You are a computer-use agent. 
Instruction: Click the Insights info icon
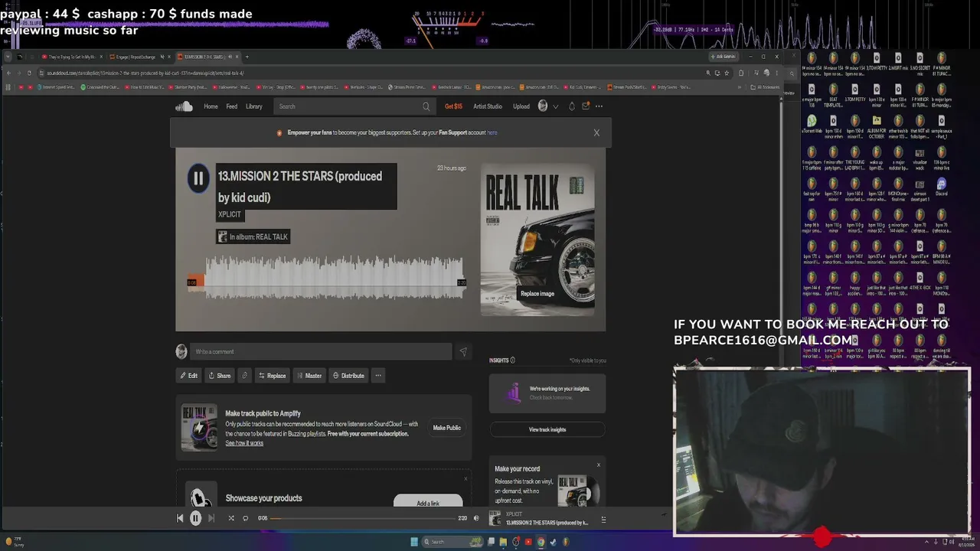coord(513,360)
